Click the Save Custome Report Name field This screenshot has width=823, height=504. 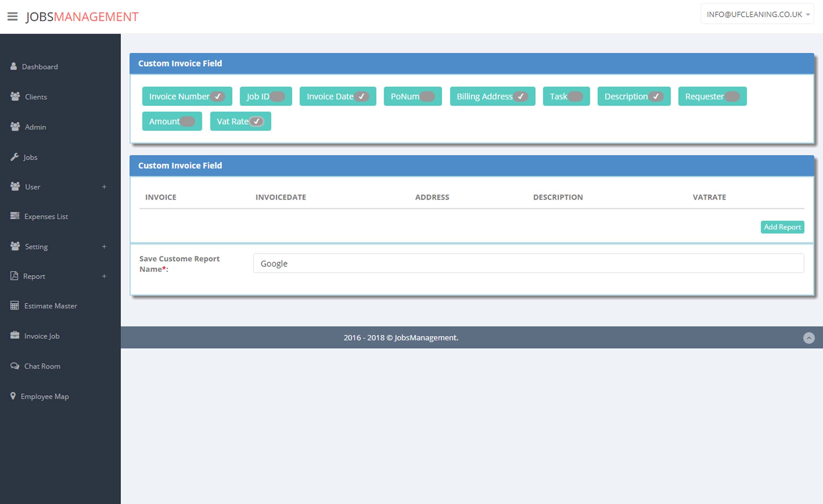(x=529, y=263)
